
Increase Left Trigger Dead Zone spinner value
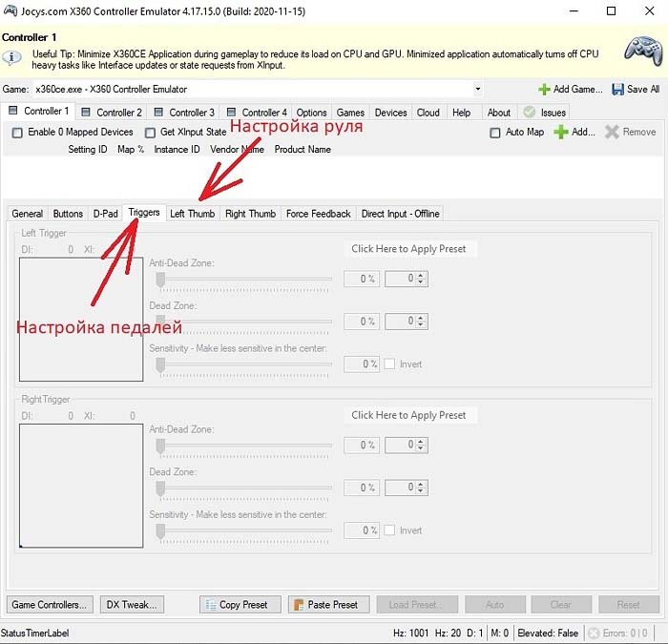click(421, 318)
